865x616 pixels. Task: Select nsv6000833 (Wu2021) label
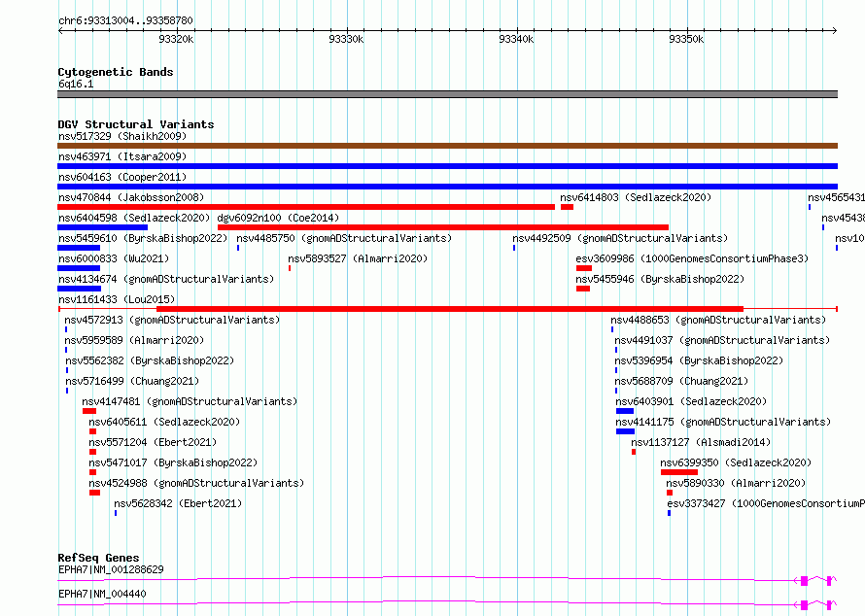pos(114,258)
